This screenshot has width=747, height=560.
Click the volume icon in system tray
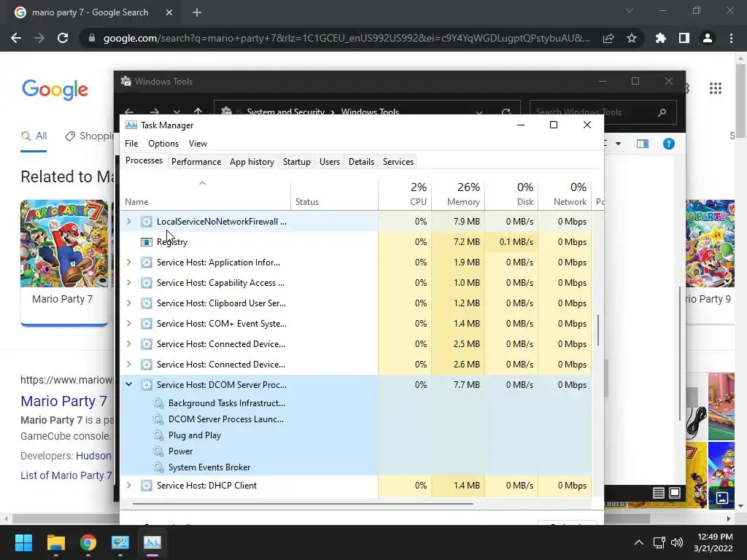click(x=677, y=542)
